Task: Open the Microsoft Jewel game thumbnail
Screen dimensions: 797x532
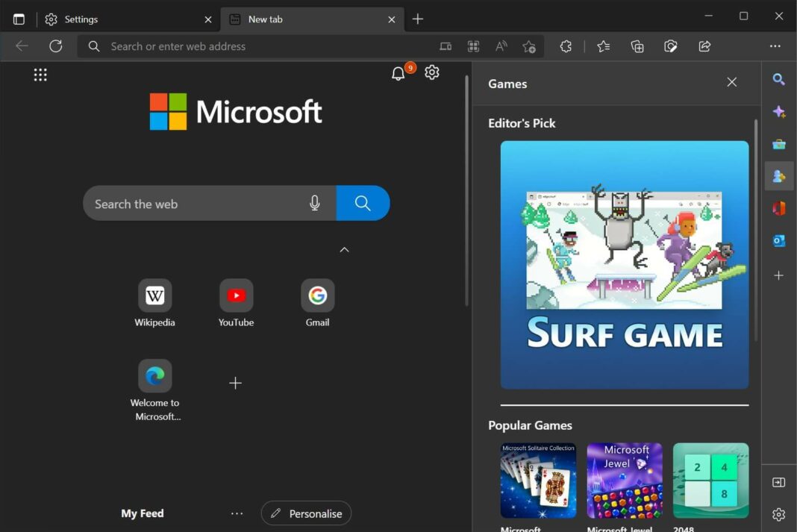Action: pos(624,481)
